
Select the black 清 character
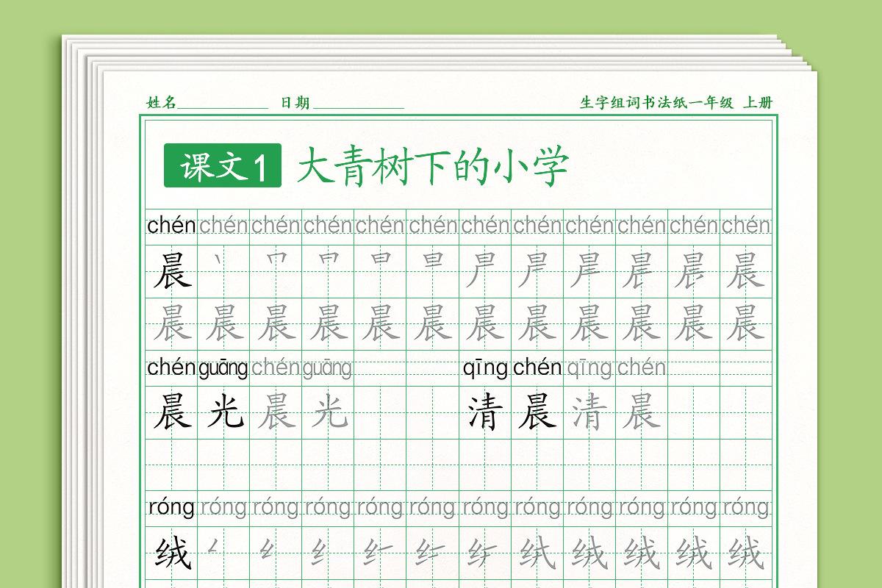(x=485, y=412)
